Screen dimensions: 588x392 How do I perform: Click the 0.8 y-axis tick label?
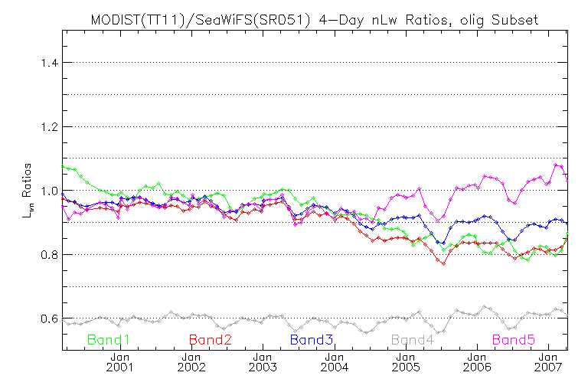coord(49,255)
